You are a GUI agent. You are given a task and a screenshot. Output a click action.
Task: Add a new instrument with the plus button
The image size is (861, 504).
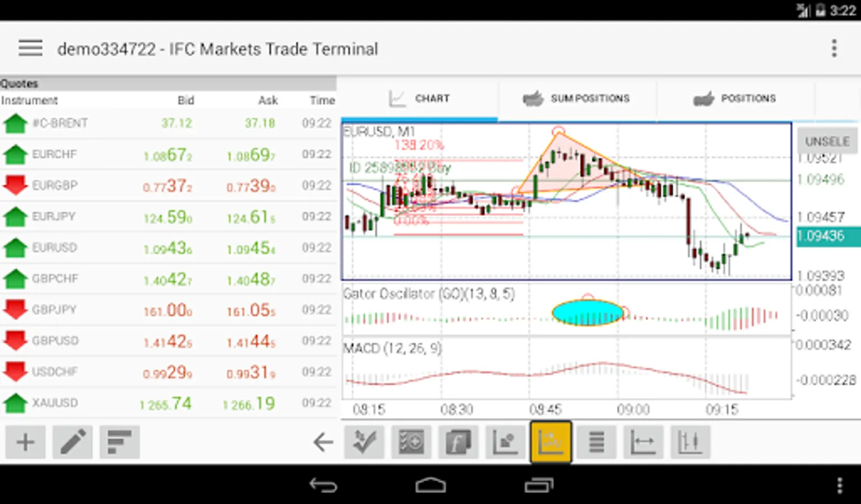[25, 442]
